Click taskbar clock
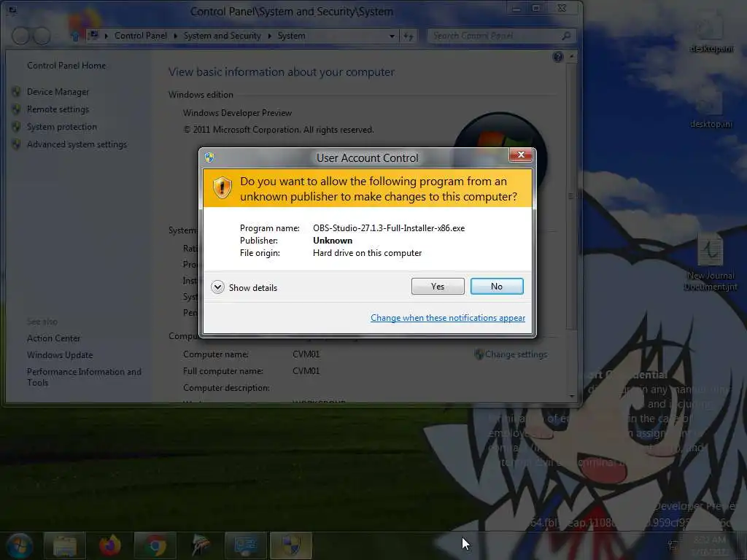Image resolution: width=747 pixels, height=560 pixels. [710, 545]
